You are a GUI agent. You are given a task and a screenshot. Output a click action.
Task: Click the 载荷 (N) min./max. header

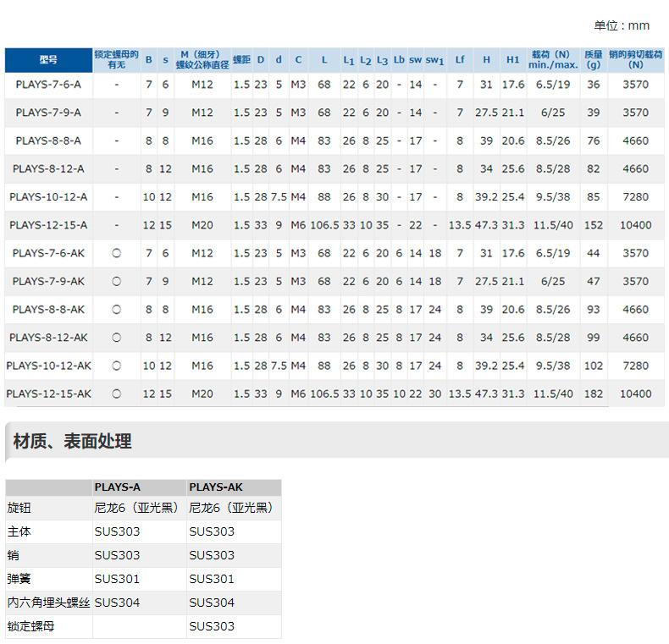[x=553, y=60]
